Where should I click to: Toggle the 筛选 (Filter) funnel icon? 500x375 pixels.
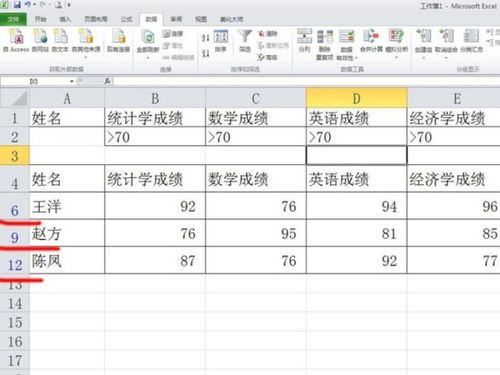click(245, 41)
